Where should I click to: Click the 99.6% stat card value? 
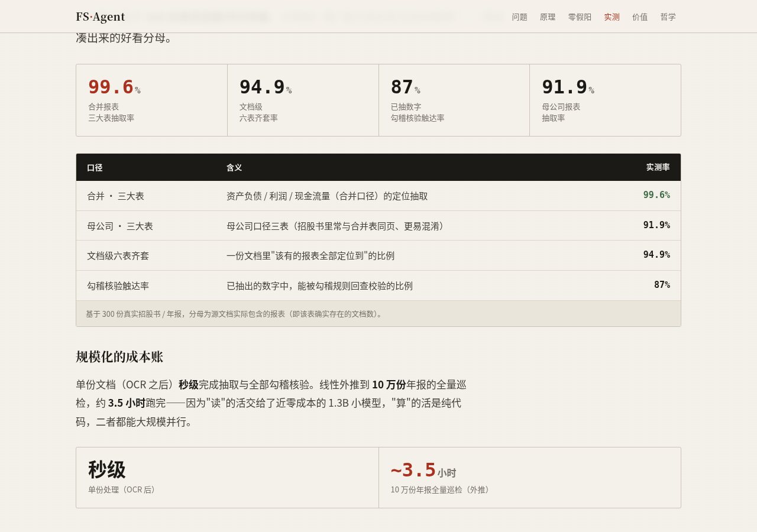point(115,87)
